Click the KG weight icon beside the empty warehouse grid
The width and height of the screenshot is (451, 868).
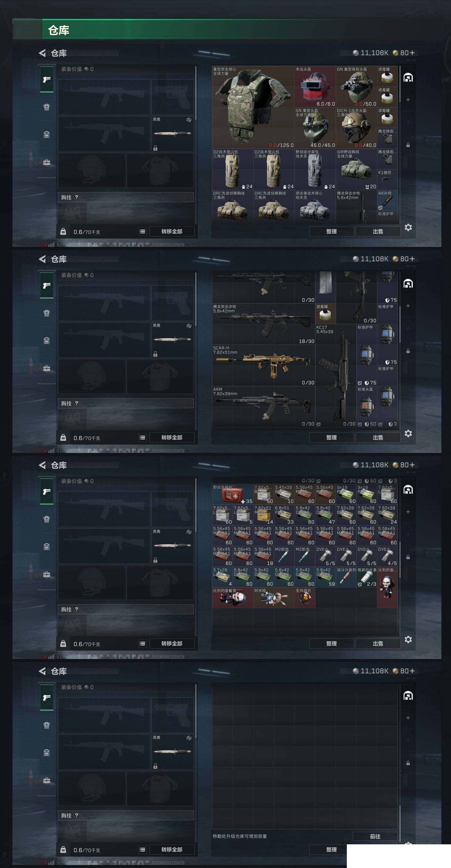pyautogui.click(x=63, y=849)
